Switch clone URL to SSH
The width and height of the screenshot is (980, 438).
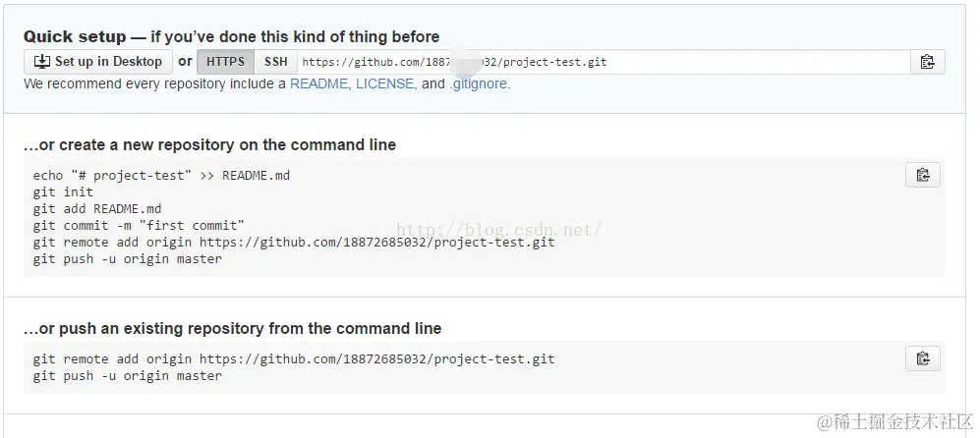pos(276,62)
